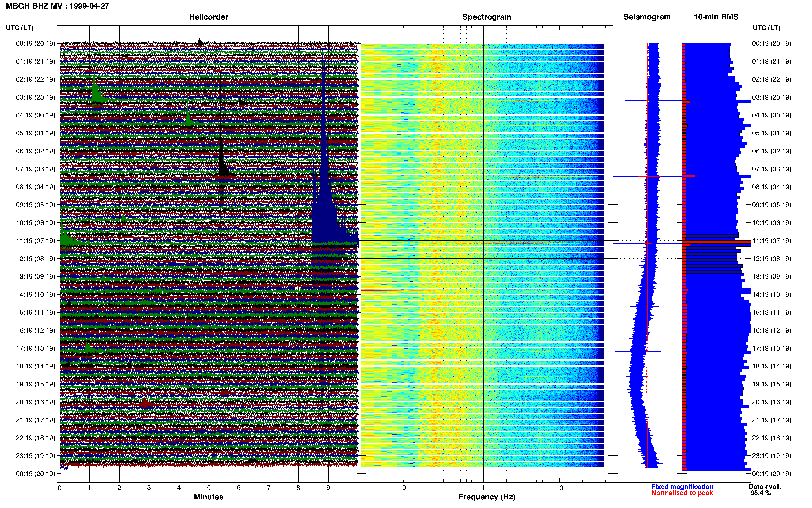Click the left 13:19 (09:19) time label
Image resolution: width=812 pixels, height=508 pixels.
pos(35,277)
